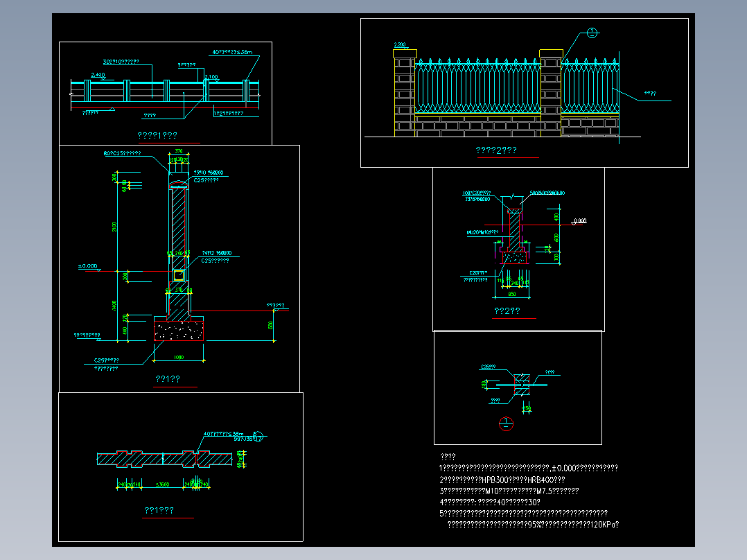Click the 2.400 elevation label
Image resolution: width=747 pixels, height=560 pixels.
(98, 76)
